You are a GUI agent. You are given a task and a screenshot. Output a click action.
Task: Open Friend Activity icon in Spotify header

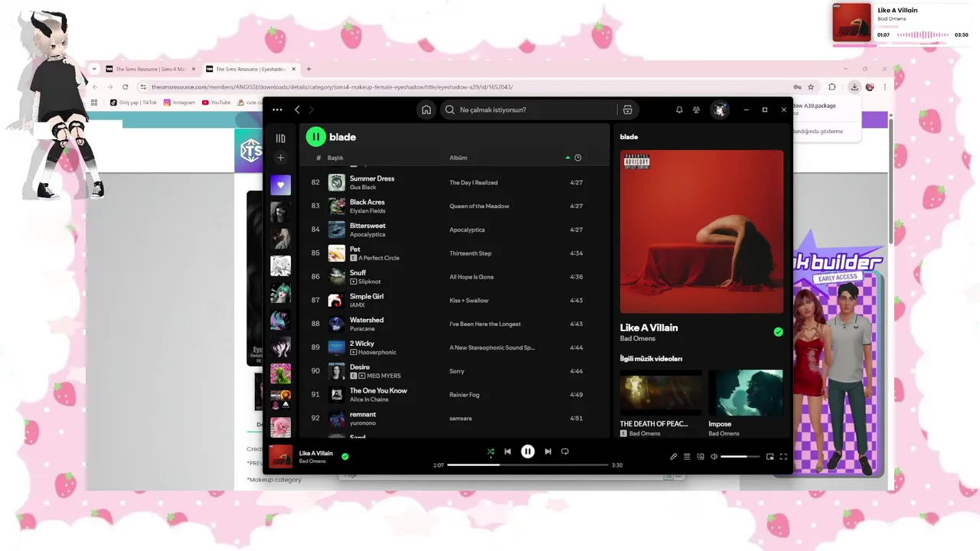pos(696,109)
